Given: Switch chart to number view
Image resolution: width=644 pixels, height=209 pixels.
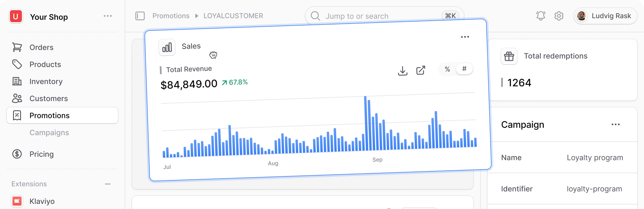Looking at the screenshot, I should 464,69.
